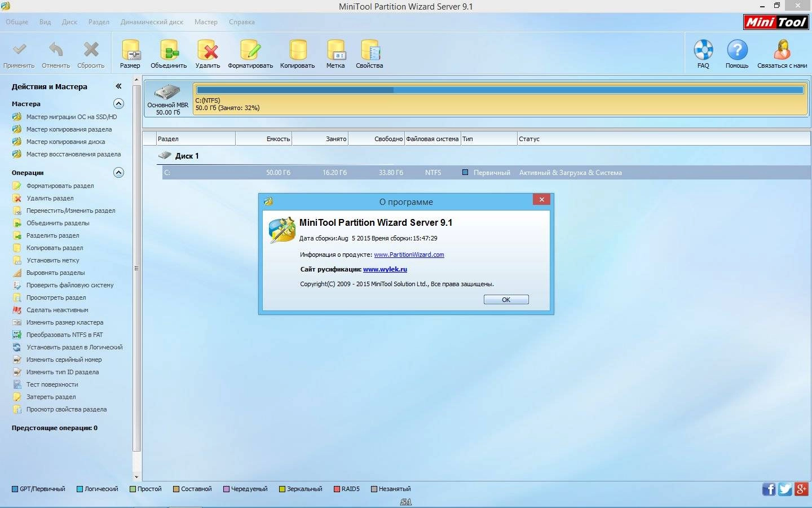Choose Сделать неактивным operation
812x508 pixels.
[x=57, y=310]
